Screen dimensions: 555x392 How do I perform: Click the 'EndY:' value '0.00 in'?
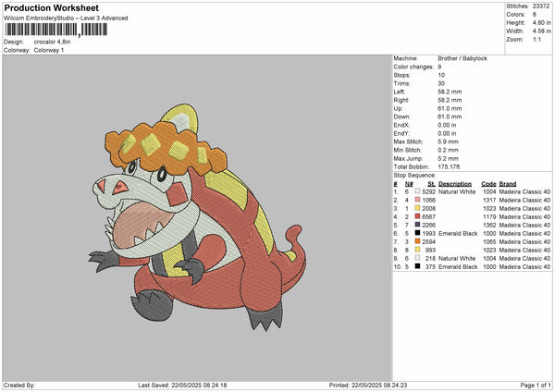click(x=447, y=133)
